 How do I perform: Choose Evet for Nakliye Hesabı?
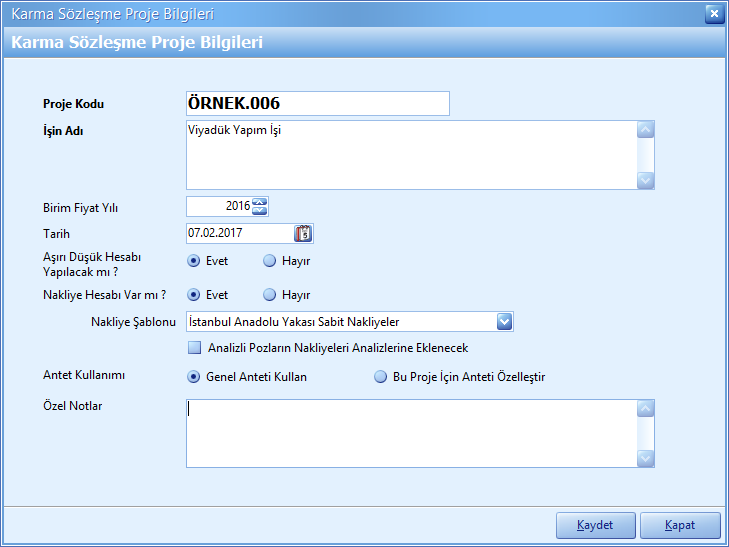point(195,295)
